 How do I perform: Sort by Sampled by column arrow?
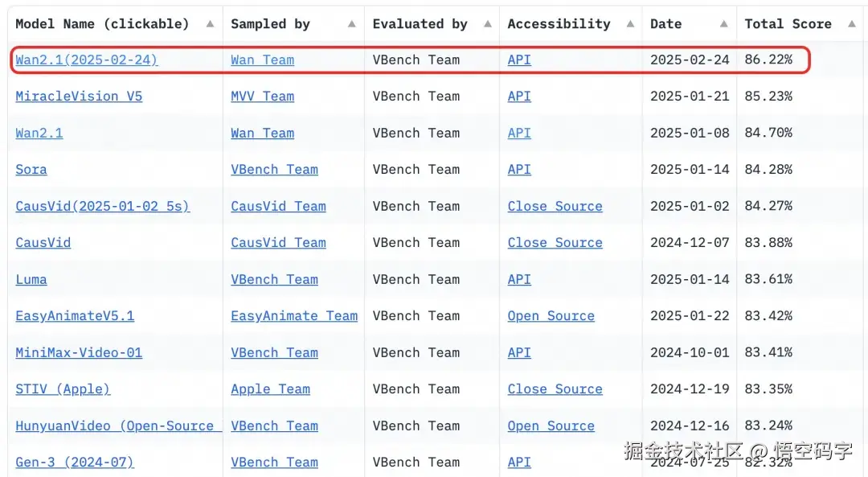pos(351,24)
